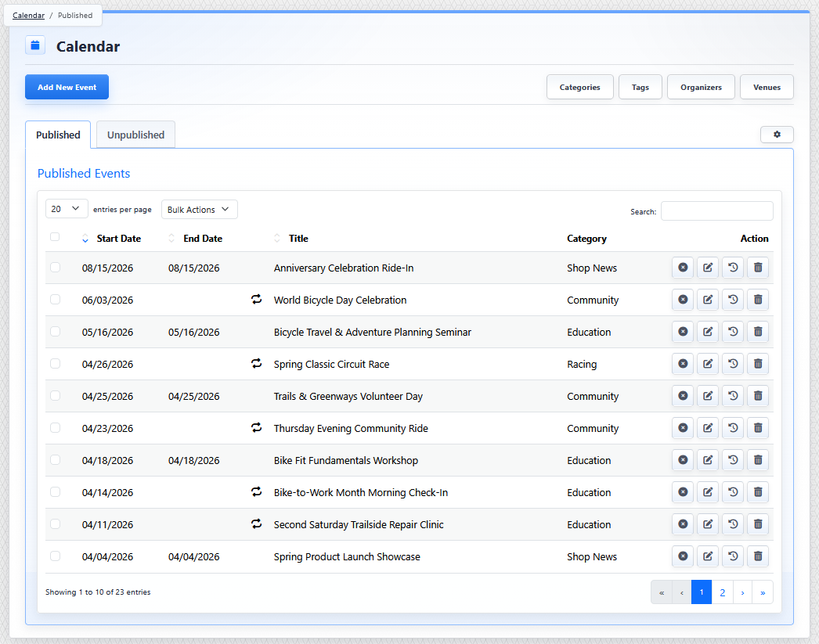Unpublish Thursday Evening Community Ride
Screen dimensions: 819x644
pyautogui.click(x=683, y=428)
